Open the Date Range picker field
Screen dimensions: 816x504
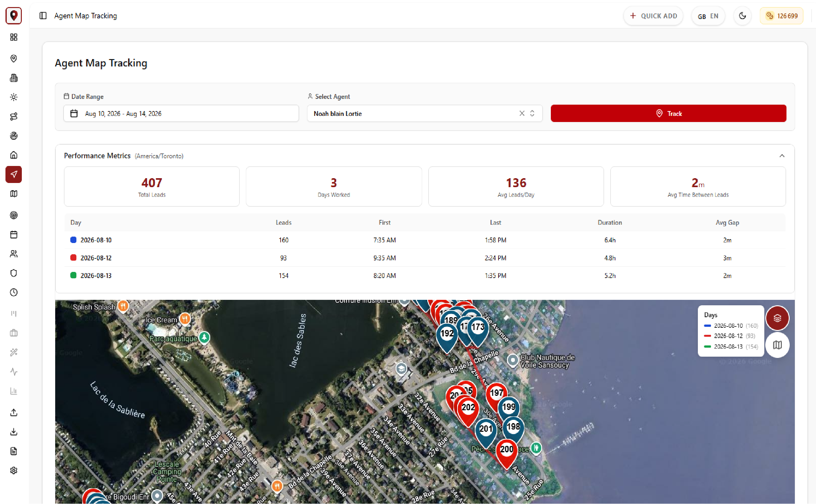(181, 113)
